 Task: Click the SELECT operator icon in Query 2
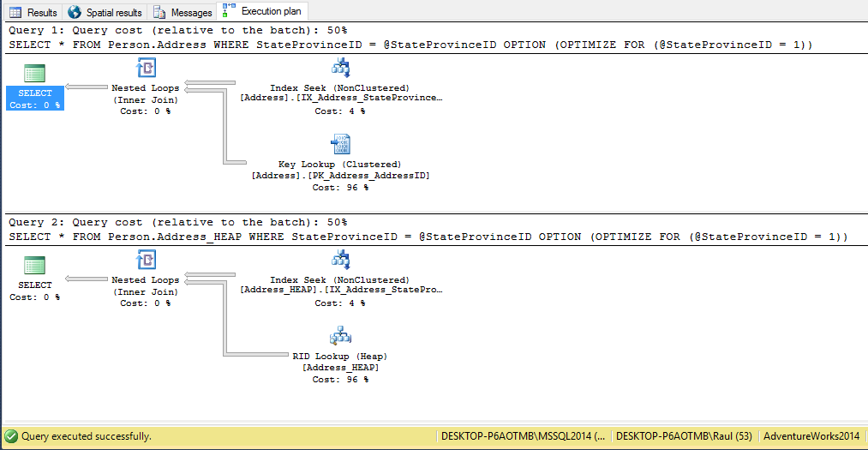35,265
